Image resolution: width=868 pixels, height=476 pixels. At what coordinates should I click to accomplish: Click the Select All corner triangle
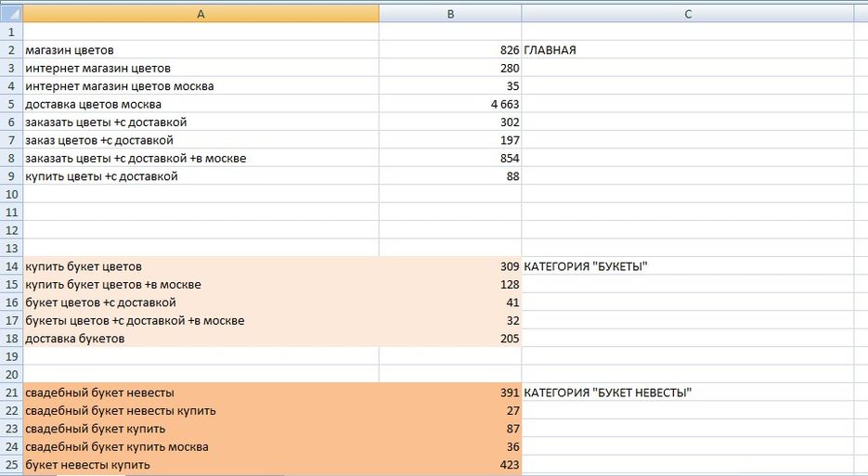[11, 14]
